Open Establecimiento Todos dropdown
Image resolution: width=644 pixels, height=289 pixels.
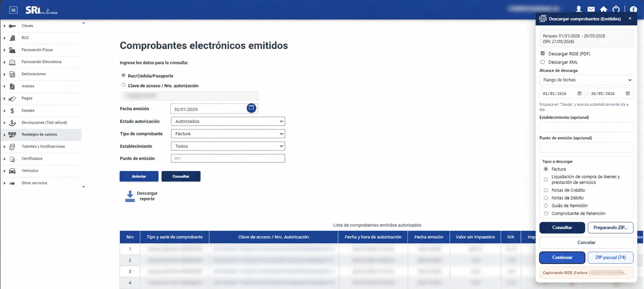pos(228,146)
